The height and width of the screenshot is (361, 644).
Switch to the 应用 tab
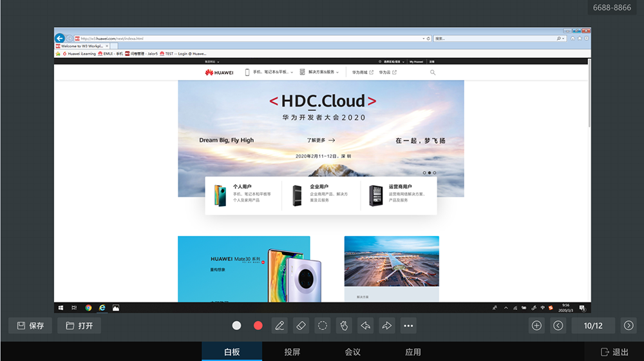click(x=413, y=352)
